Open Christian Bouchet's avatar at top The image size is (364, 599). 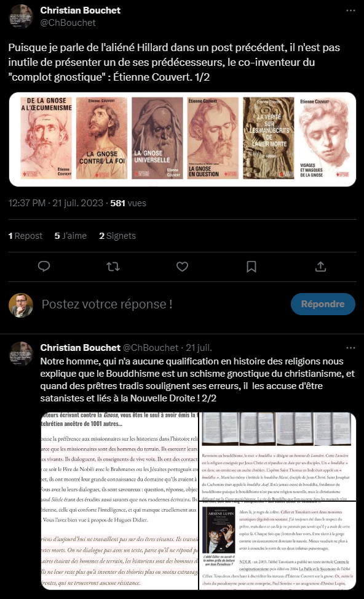pyautogui.click(x=21, y=17)
